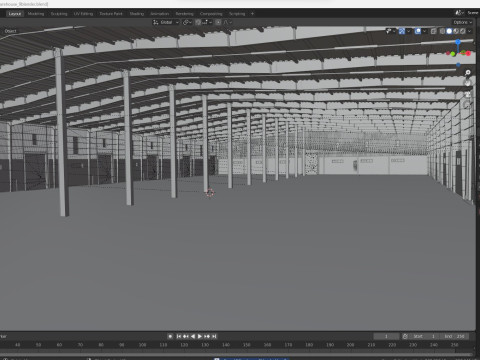480x360 pixels.
Task: Select material preview shading
Action: pos(456,31)
